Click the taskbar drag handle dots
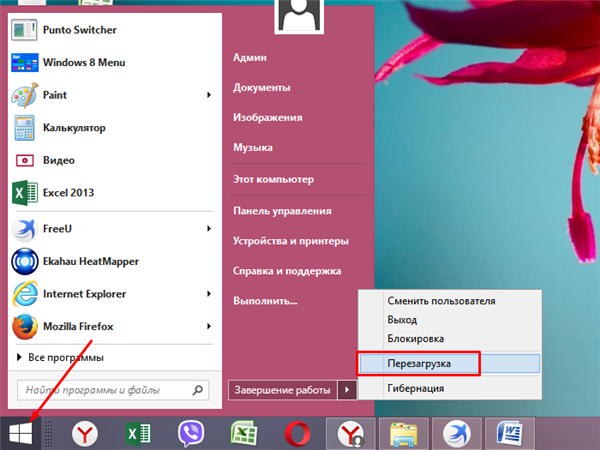The width and height of the screenshot is (600, 450). 48,434
